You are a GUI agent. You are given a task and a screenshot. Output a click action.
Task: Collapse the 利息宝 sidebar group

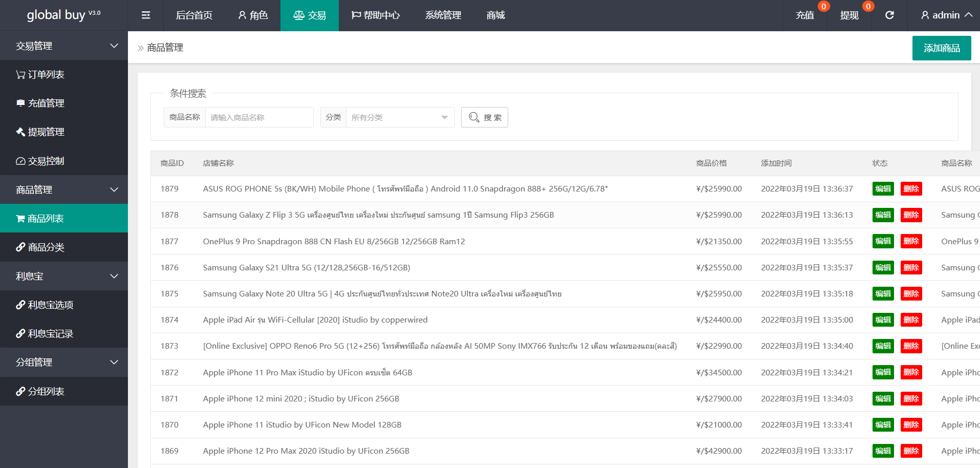64,276
